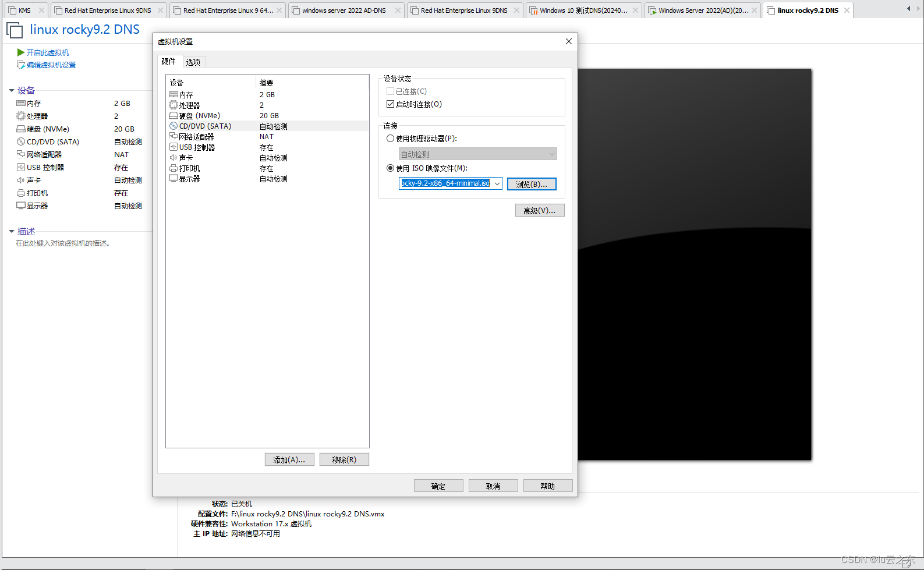924x570 pixels.
Task: Open physical drive 自动检测 dropdown
Action: click(478, 154)
